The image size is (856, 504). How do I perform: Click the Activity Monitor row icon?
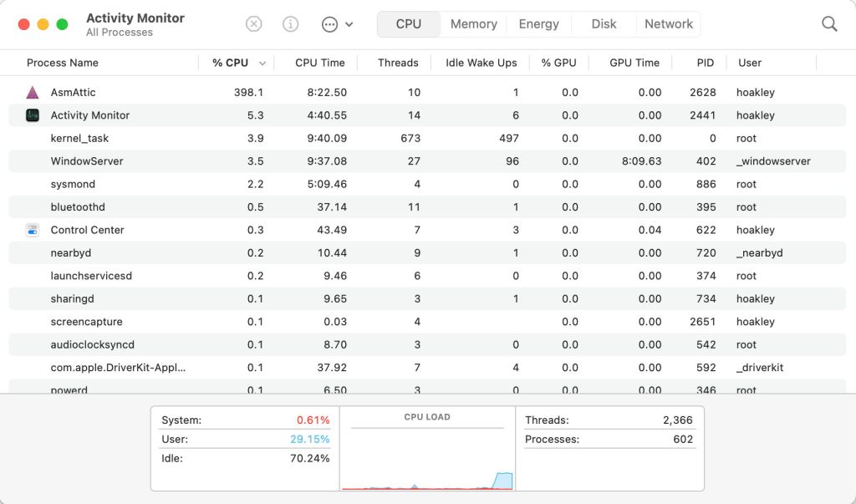click(33, 115)
